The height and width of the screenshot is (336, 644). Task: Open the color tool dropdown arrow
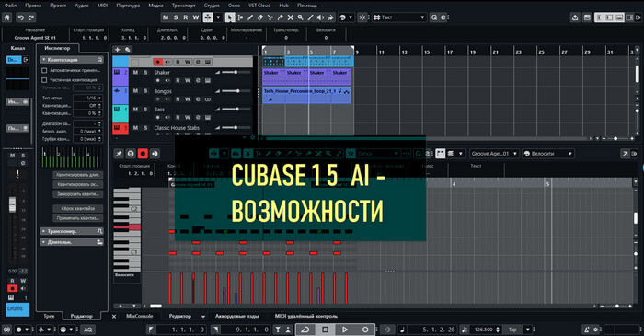(x=351, y=17)
